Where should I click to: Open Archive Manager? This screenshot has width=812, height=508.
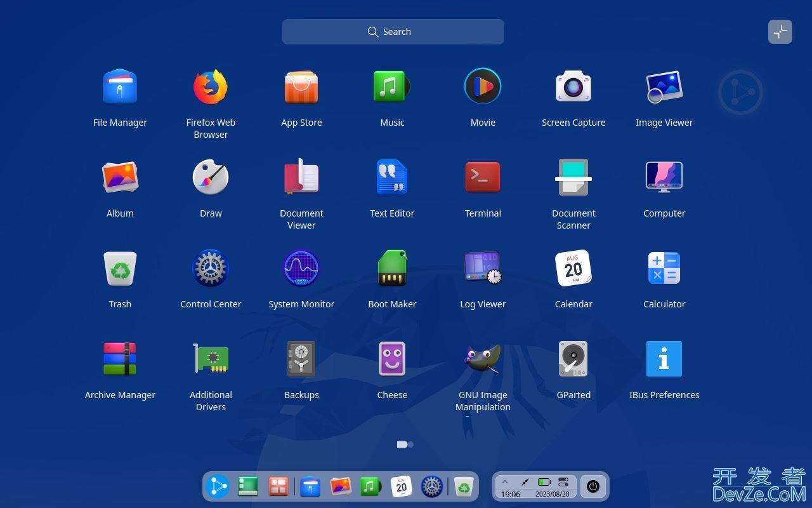tap(120, 359)
